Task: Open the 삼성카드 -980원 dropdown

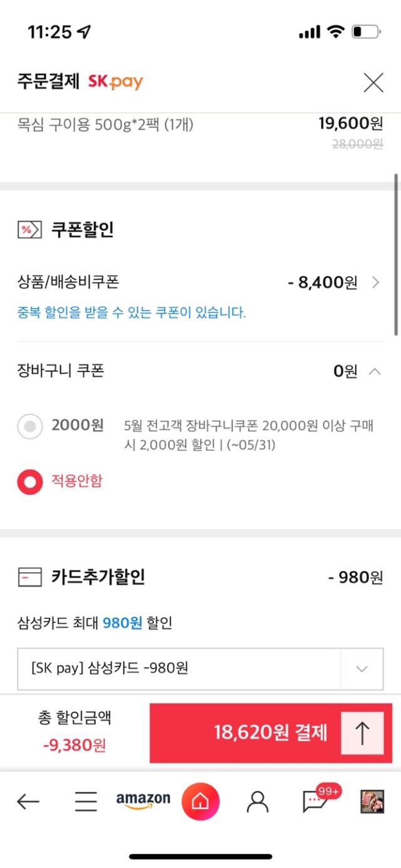Action: pos(200,669)
